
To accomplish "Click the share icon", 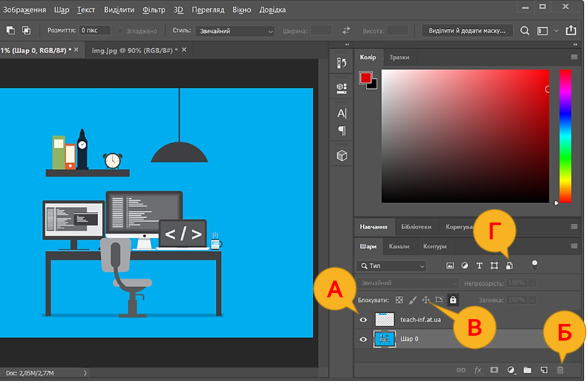I will [x=570, y=30].
